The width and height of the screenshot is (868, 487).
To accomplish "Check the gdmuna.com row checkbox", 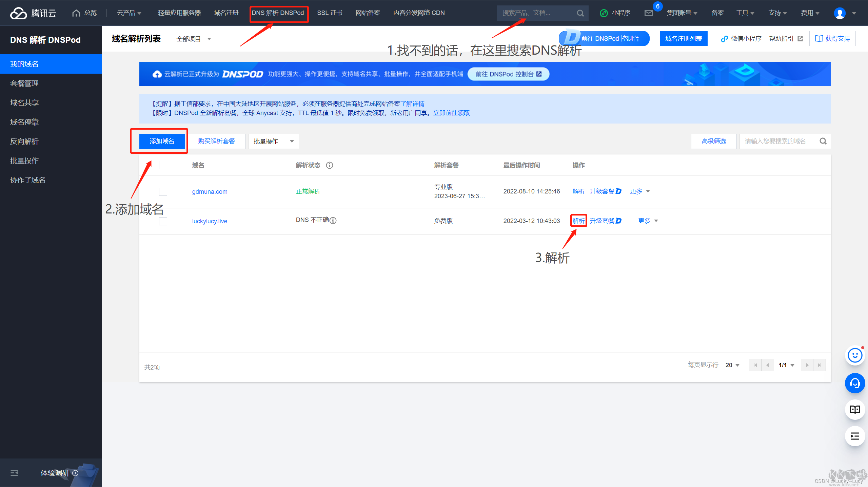I will (163, 192).
